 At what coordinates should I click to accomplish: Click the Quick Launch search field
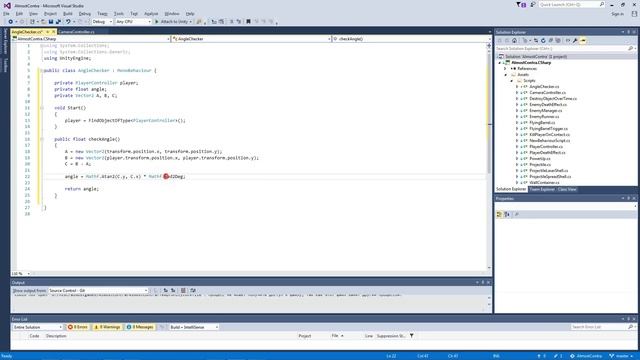(571, 4)
